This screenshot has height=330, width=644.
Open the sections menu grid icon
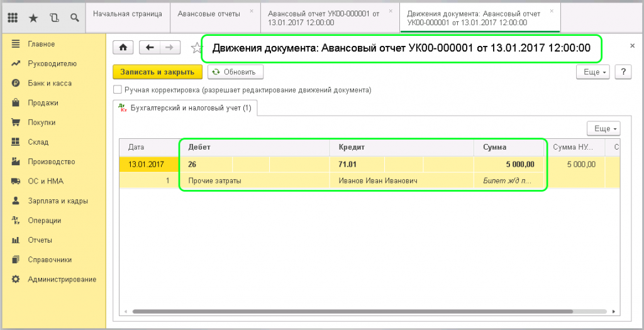coord(13,18)
